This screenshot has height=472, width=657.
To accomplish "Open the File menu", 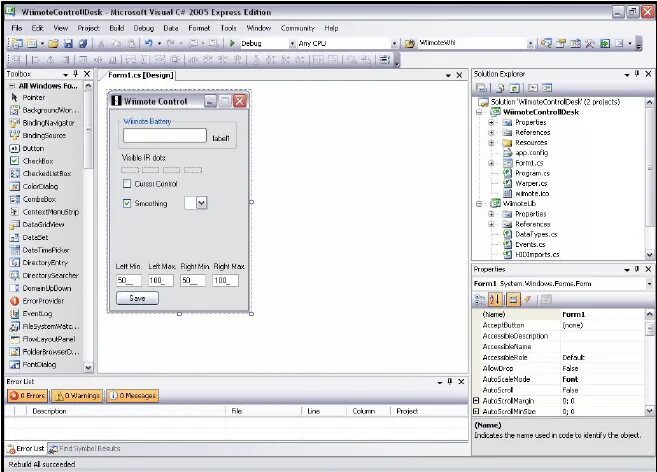I will [17, 28].
